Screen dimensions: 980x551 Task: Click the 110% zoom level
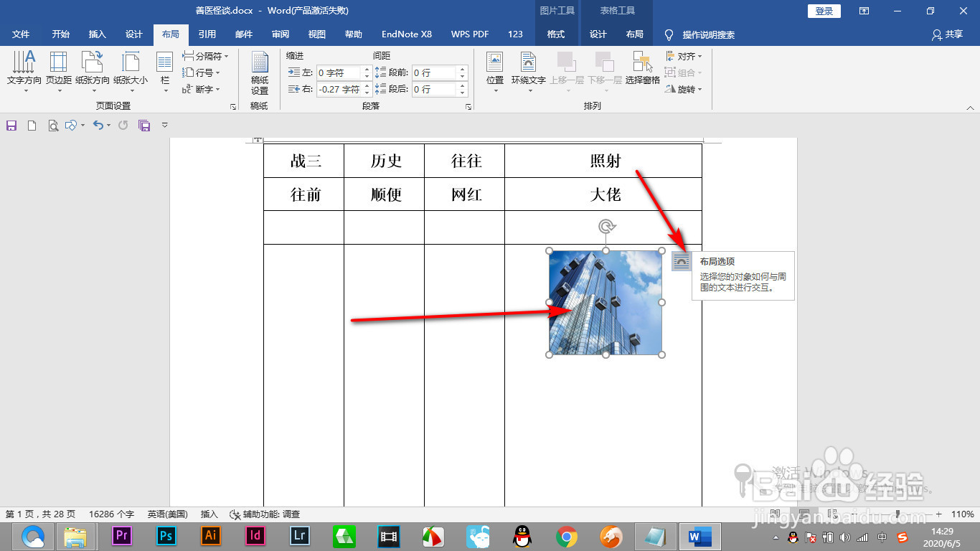[x=963, y=514]
